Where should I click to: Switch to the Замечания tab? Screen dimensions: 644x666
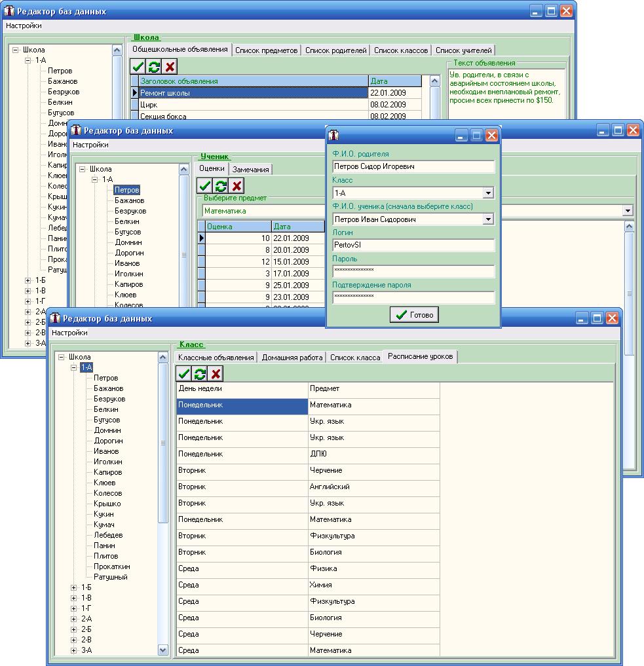point(250,170)
